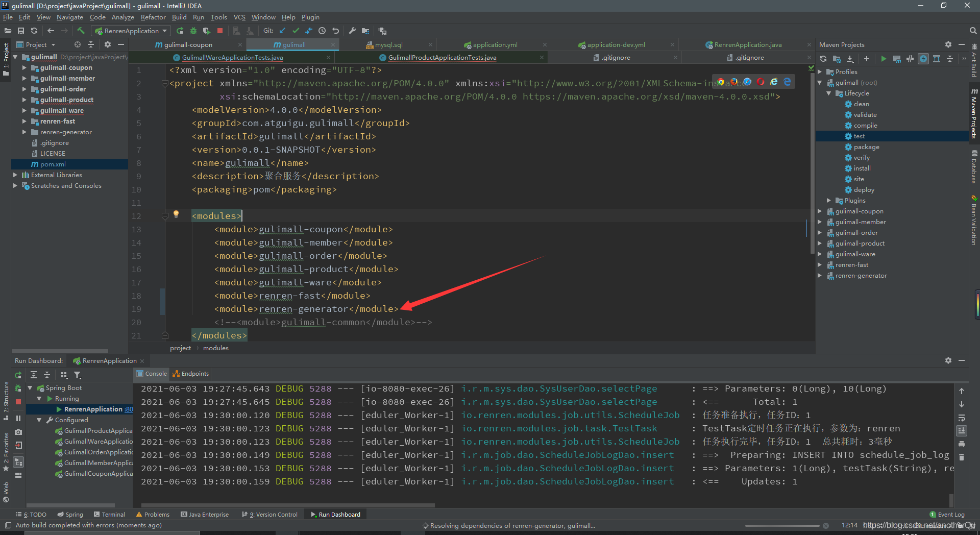The width and height of the screenshot is (980, 535).
Task: Toggle scroll to end in the console
Action: point(962,431)
